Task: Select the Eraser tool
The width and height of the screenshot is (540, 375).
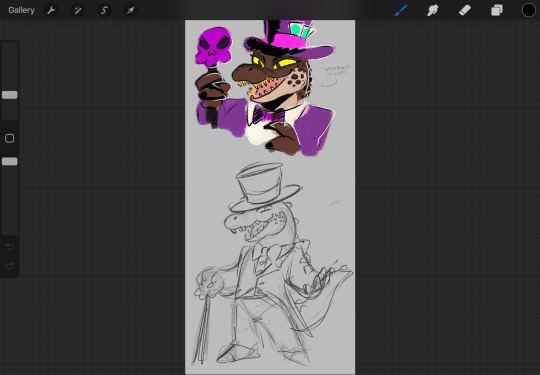Action: tap(465, 10)
